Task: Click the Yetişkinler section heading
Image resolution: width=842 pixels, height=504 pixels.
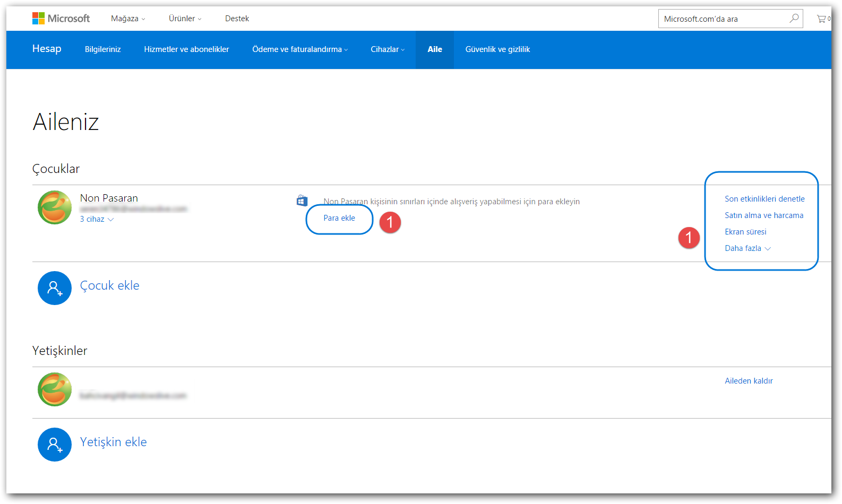Action: (x=59, y=351)
